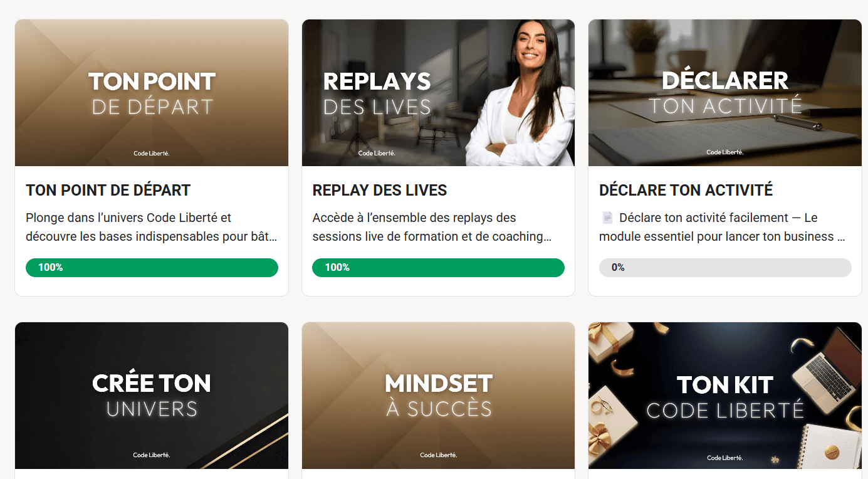Click the REPLAY DES LIVES title
The image size is (868, 479).
(x=380, y=191)
